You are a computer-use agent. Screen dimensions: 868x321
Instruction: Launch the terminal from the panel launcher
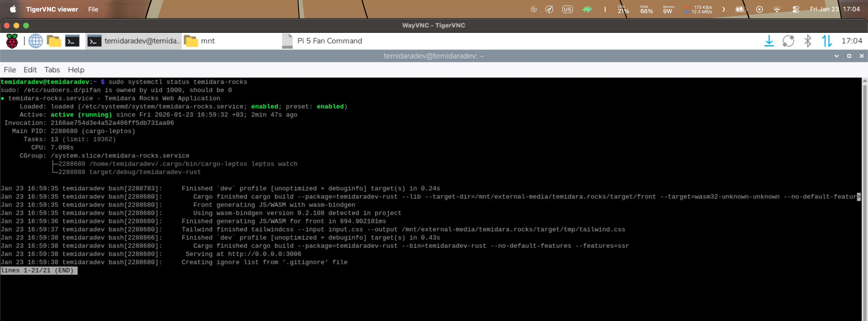coord(72,41)
